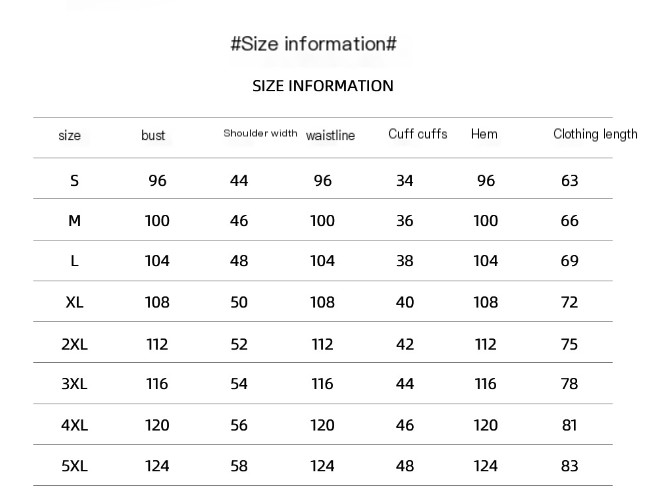This screenshot has width=667, height=500.
Task: Select the "XL" size row label
Action: tap(74, 302)
